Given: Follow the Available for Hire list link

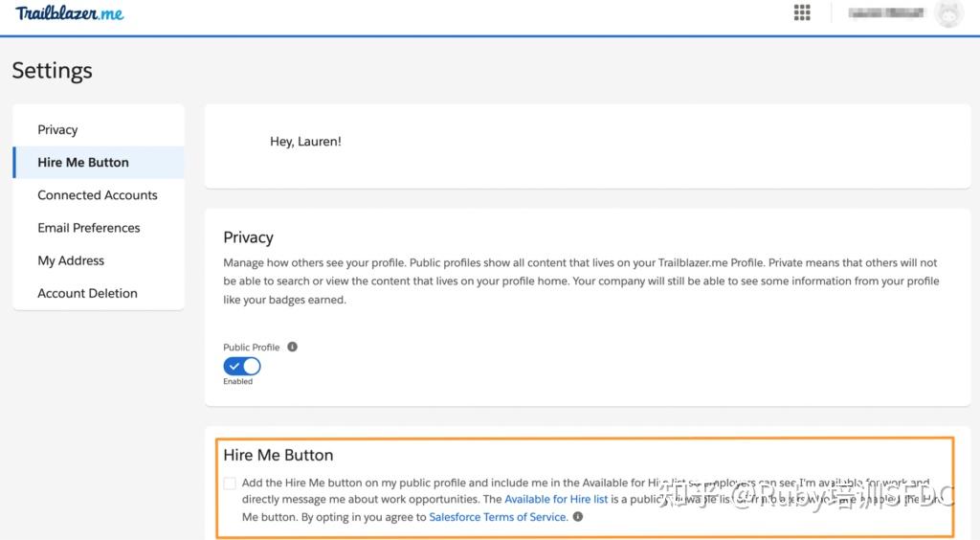Looking at the screenshot, I should coord(556,500).
